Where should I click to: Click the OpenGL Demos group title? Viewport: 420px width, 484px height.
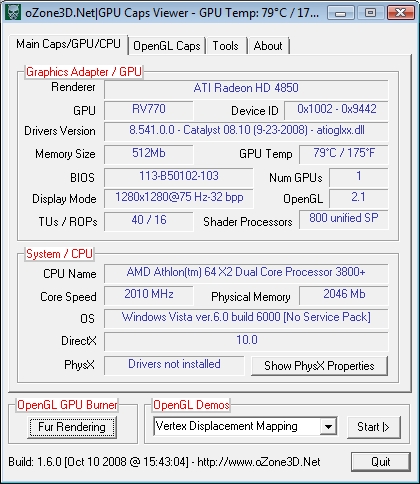191,405
